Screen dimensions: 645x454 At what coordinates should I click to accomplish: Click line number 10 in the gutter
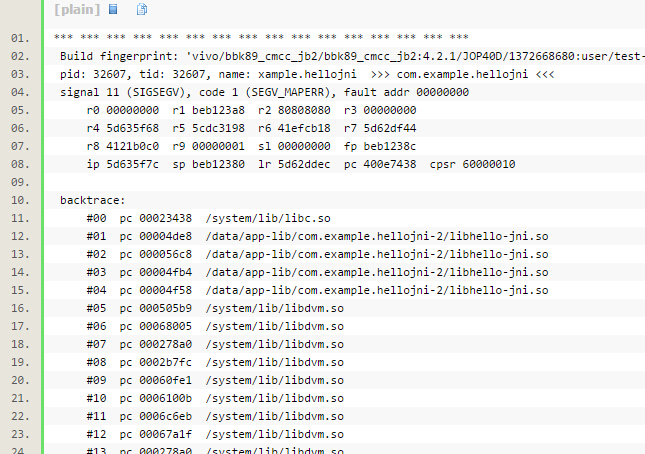(19, 200)
